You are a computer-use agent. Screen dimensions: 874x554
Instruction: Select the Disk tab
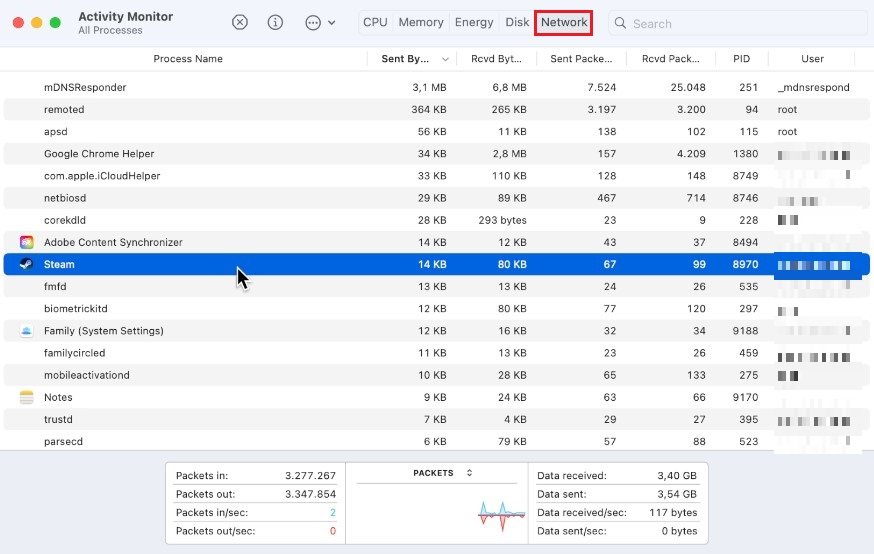(517, 22)
